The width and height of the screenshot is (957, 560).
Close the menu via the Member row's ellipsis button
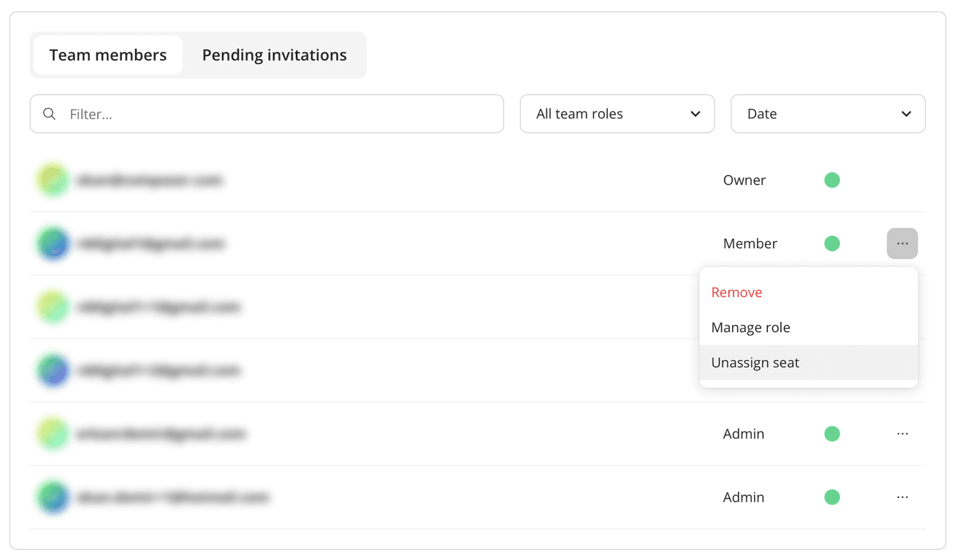[x=902, y=244]
